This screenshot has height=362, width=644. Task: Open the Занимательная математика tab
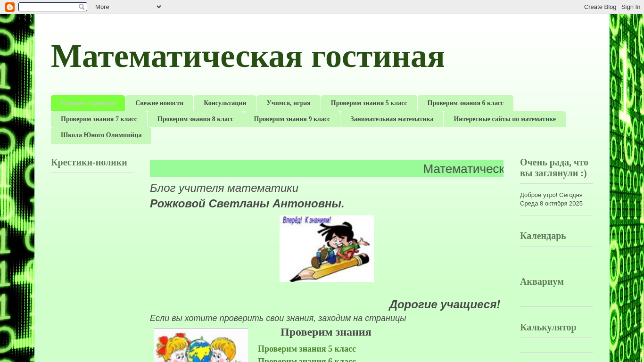click(392, 119)
